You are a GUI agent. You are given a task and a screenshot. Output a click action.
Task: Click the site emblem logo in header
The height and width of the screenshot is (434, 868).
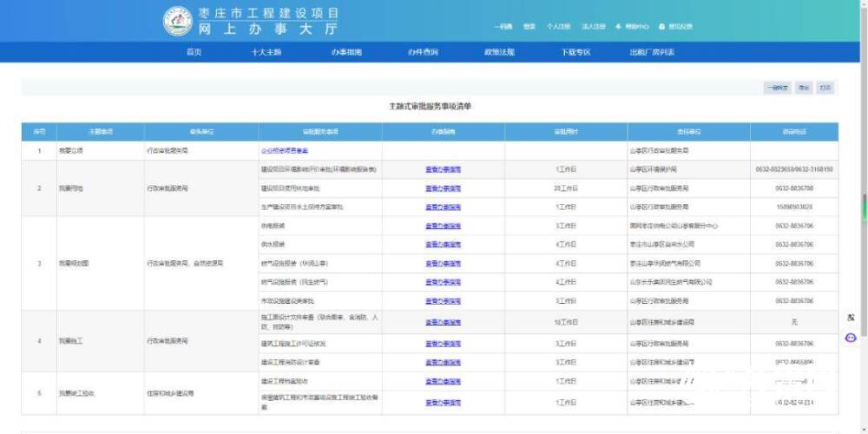(178, 21)
